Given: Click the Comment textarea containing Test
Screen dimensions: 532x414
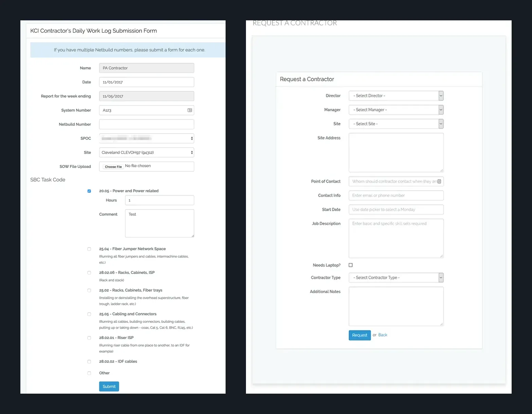Looking at the screenshot, I should click(x=159, y=223).
